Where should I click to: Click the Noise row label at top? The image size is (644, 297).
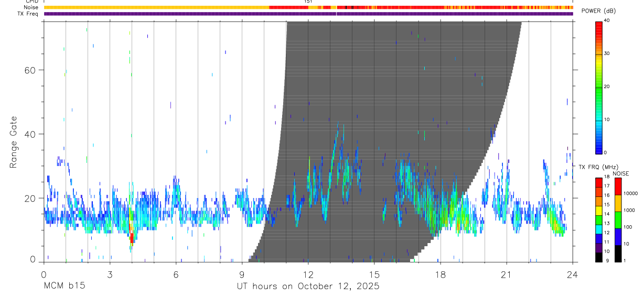[x=31, y=7]
